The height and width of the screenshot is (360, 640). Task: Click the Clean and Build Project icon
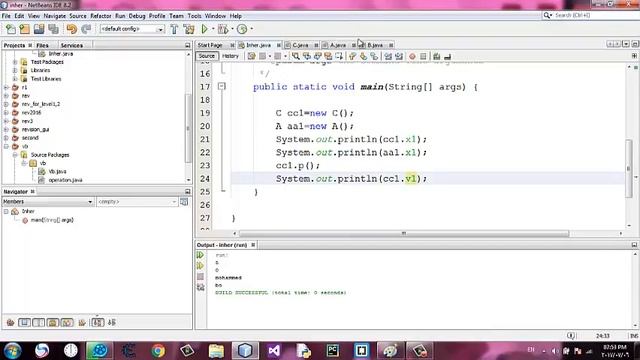click(189, 29)
